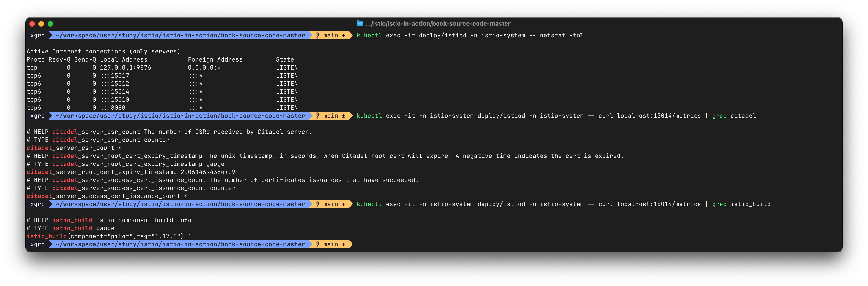Click the 'Send-Q' column header
Viewport: 868px width, 286px height.
point(85,59)
